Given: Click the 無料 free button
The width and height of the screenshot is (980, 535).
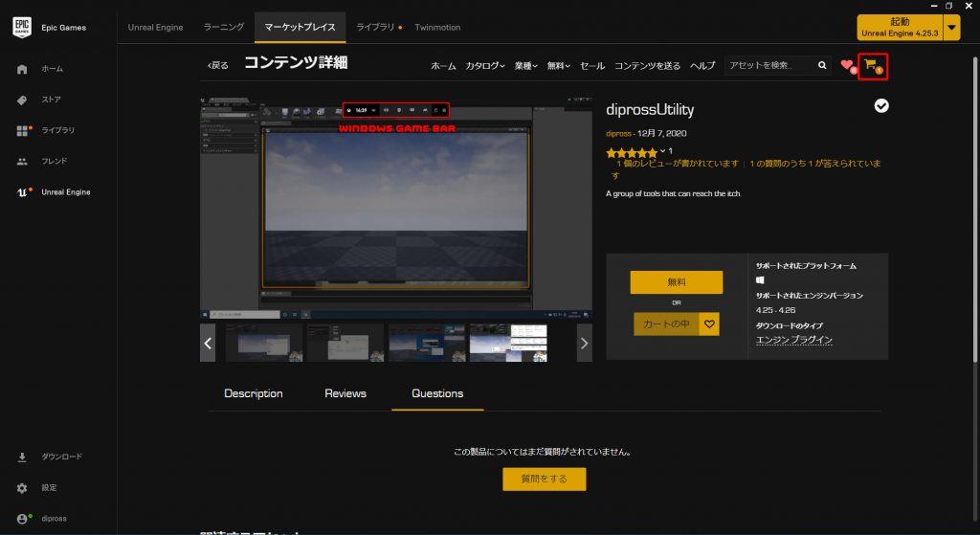Looking at the screenshot, I should tap(677, 282).
